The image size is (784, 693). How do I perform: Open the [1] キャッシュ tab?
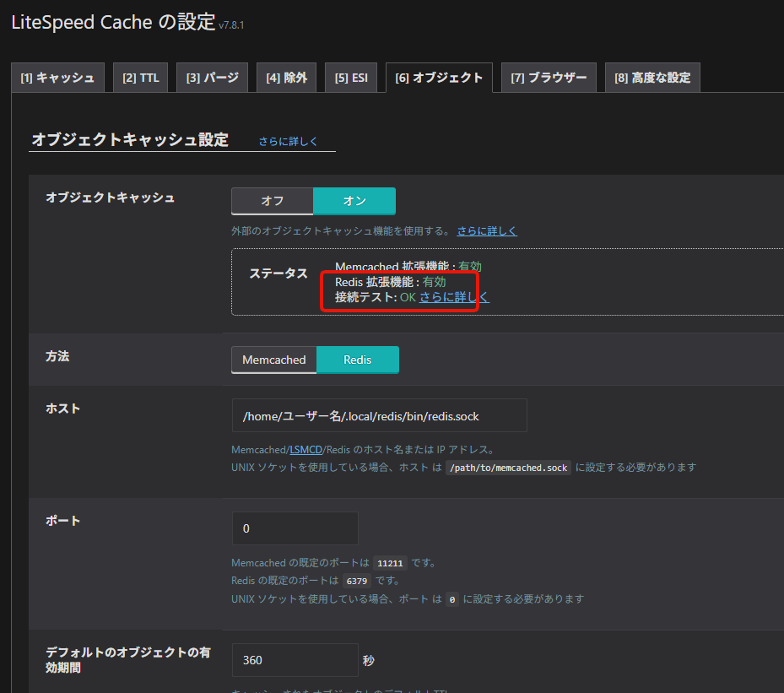pyautogui.click(x=57, y=78)
